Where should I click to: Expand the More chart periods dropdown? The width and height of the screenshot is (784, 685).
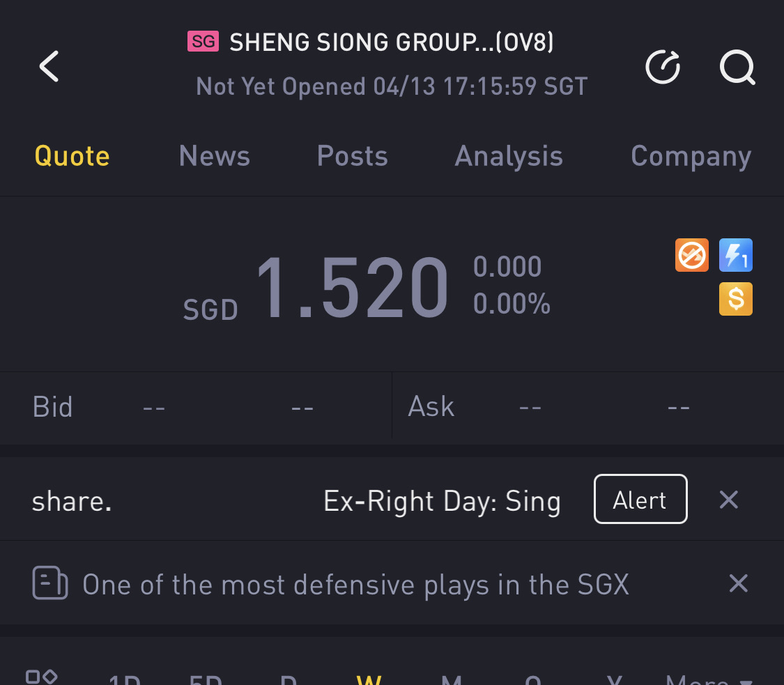pos(708,679)
